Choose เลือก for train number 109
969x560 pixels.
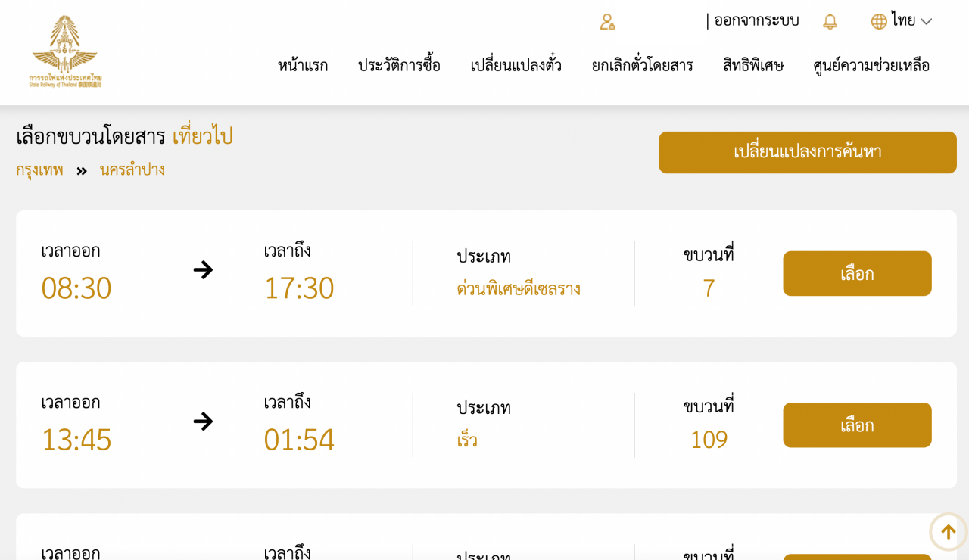tap(857, 425)
